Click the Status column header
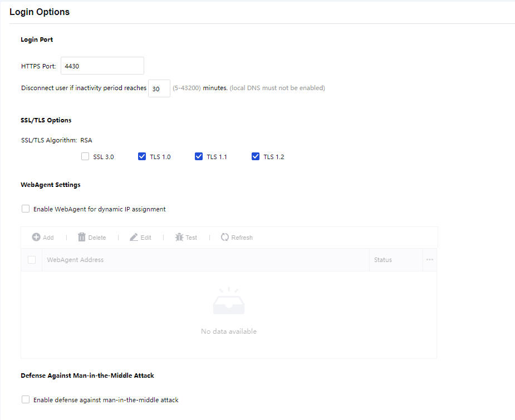Screen dimensions: 515x420 pyautogui.click(x=383, y=260)
